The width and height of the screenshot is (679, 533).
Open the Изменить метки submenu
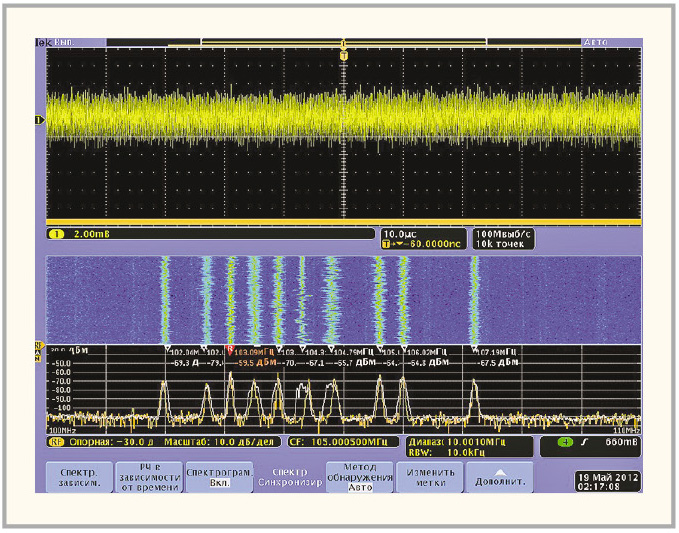tap(429, 477)
